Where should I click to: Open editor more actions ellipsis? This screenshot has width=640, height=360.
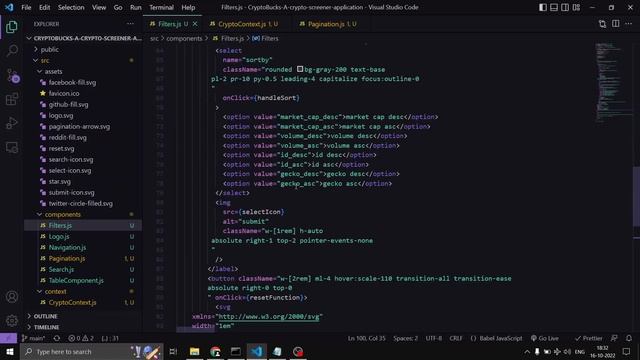[629, 24]
